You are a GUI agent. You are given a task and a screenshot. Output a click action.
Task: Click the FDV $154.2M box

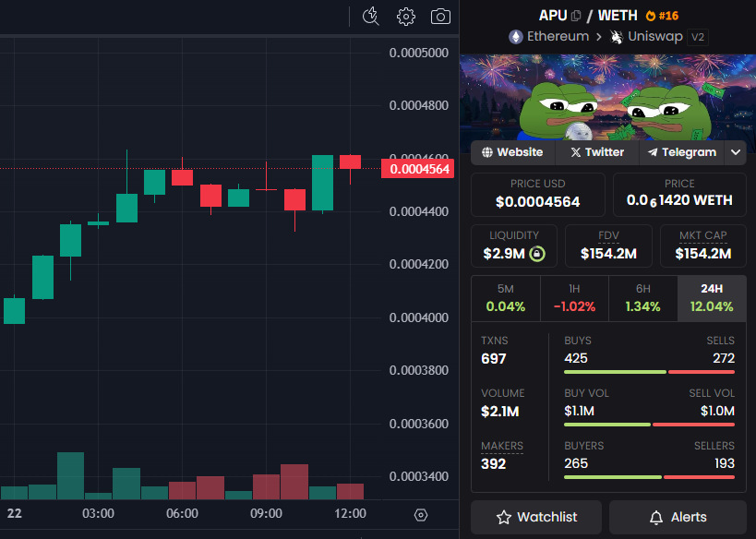pyautogui.click(x=608, y=246)
